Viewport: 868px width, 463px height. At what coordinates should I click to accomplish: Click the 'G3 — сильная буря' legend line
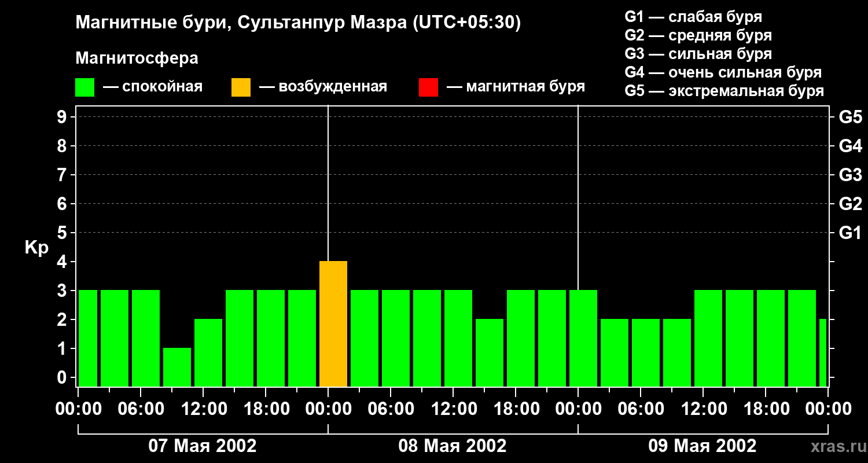698,54
